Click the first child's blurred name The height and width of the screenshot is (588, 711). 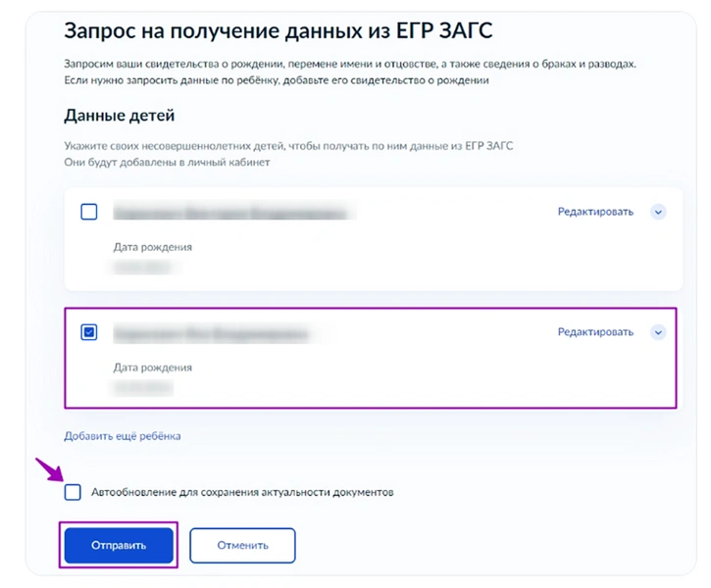tap(231, 213)
